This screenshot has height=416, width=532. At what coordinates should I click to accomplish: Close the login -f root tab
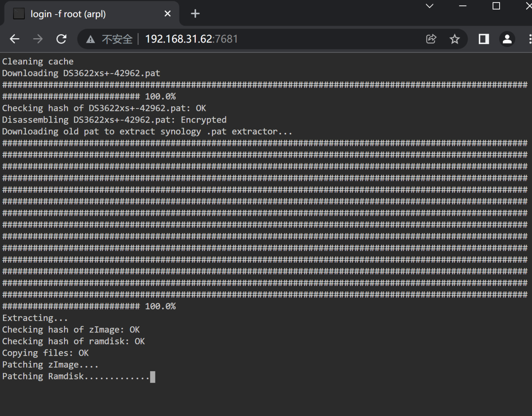(167, 14)
